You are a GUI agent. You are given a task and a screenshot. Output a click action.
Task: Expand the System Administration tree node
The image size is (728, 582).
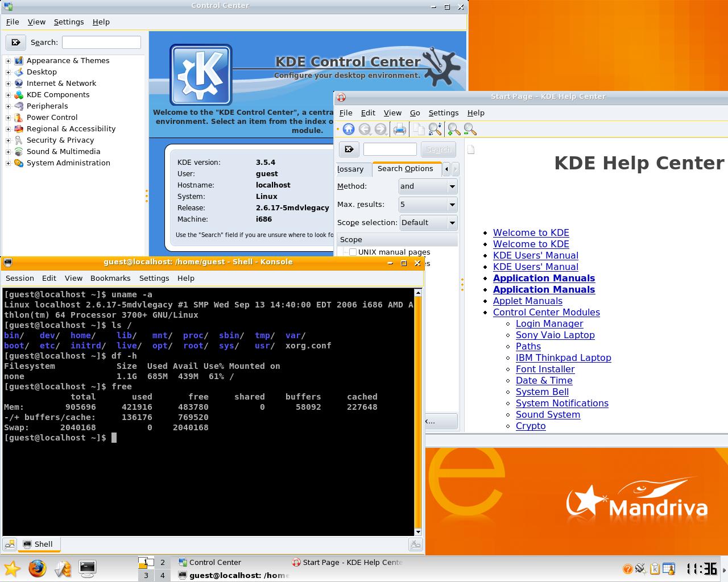point(8,163)
